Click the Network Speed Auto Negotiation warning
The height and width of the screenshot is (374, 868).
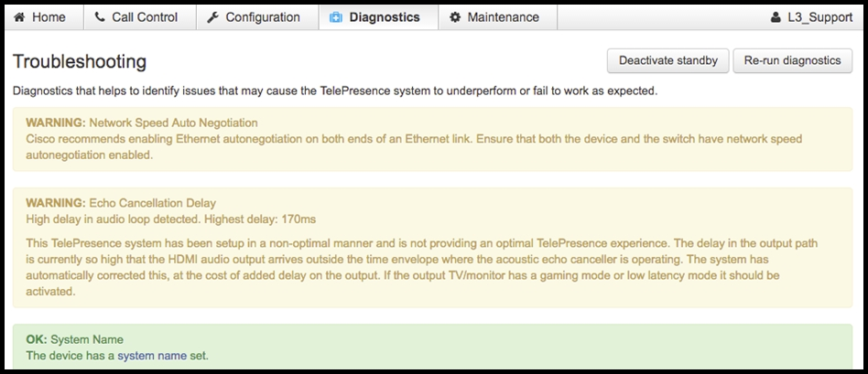click(x=432, y=139)
